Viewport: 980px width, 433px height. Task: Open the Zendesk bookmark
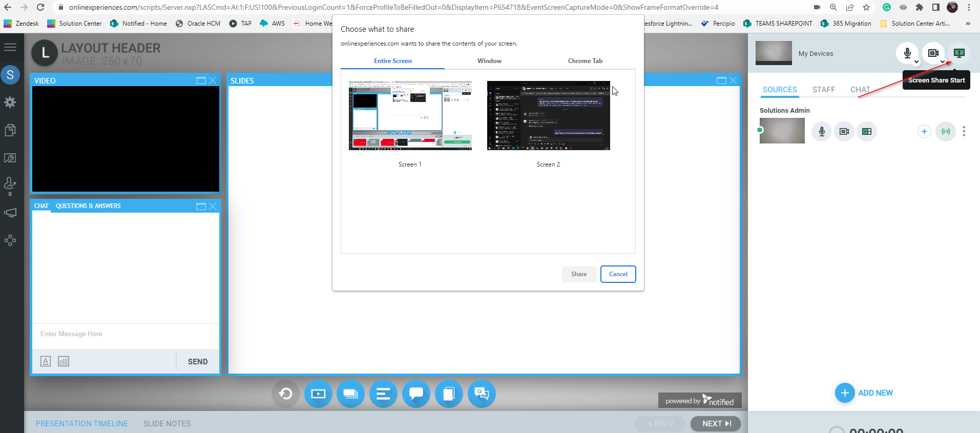pos(21,24)
